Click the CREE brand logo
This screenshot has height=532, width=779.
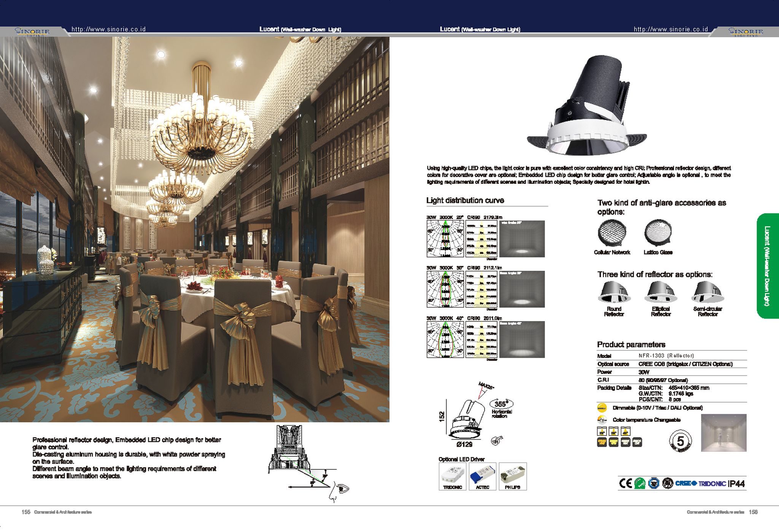pyautogui.click(x=686, y=483)
